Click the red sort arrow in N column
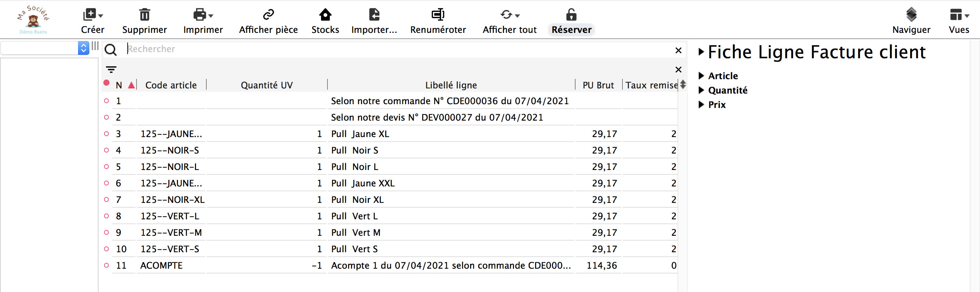The image size is (980, 292). tap(131, 85)
